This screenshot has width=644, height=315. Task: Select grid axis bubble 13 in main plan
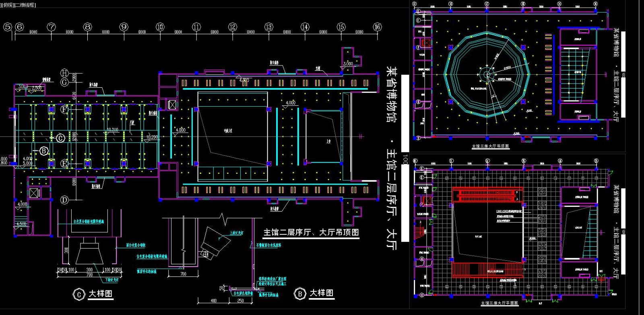(x=269, y=27)
